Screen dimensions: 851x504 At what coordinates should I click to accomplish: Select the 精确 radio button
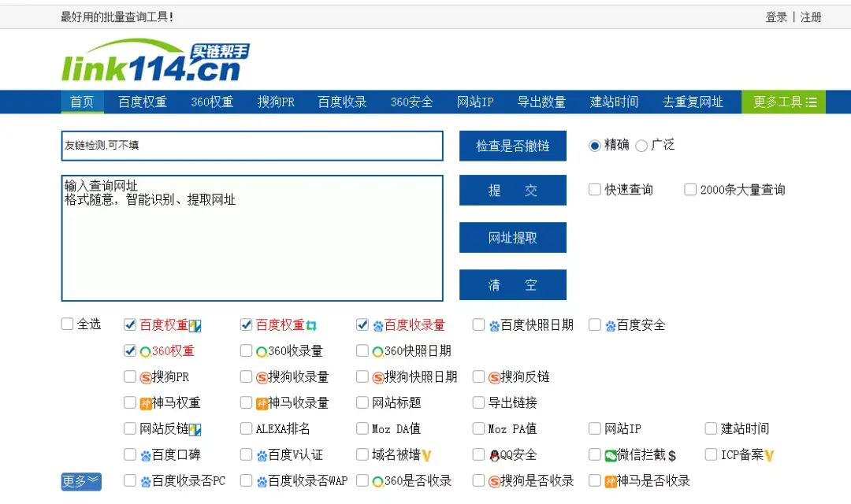[595, 146]
